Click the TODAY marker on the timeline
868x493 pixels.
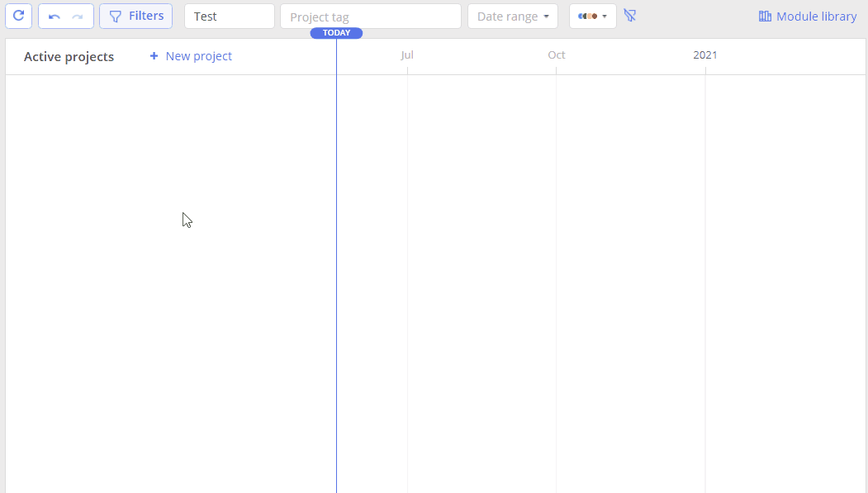tap(336, 33)
